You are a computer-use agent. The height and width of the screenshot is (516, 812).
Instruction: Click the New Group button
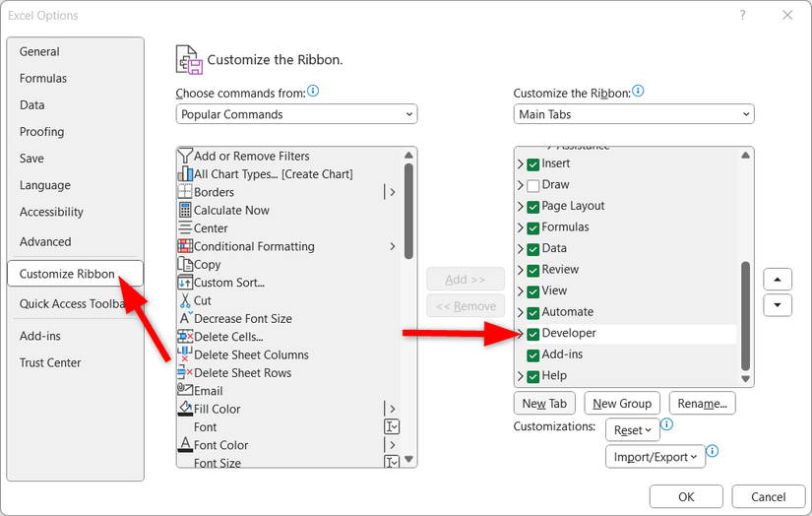point(622,403)
